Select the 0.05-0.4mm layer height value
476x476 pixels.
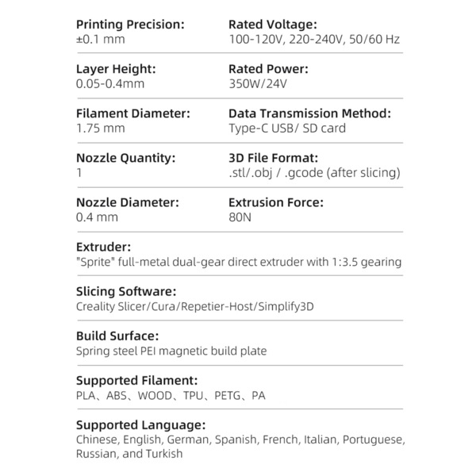click(110, 84)
